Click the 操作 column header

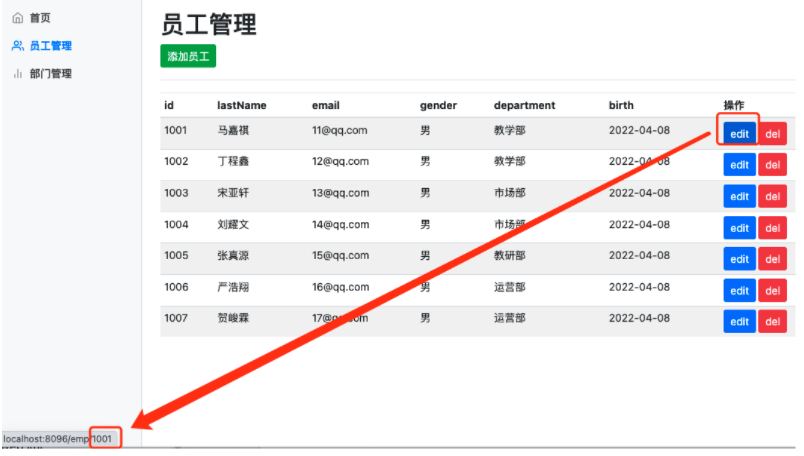click(x=734, y=105)
